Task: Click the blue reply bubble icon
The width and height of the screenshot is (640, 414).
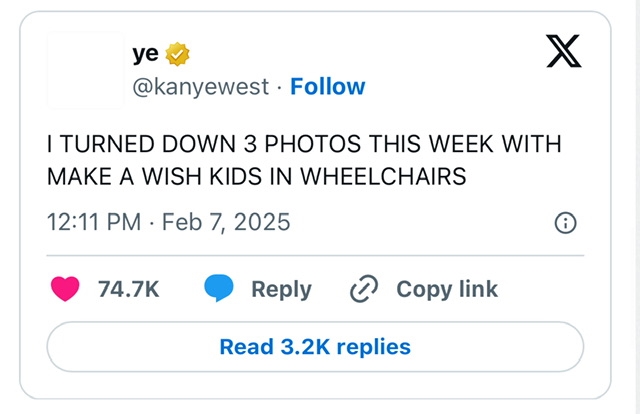Action: pos(219,289)
